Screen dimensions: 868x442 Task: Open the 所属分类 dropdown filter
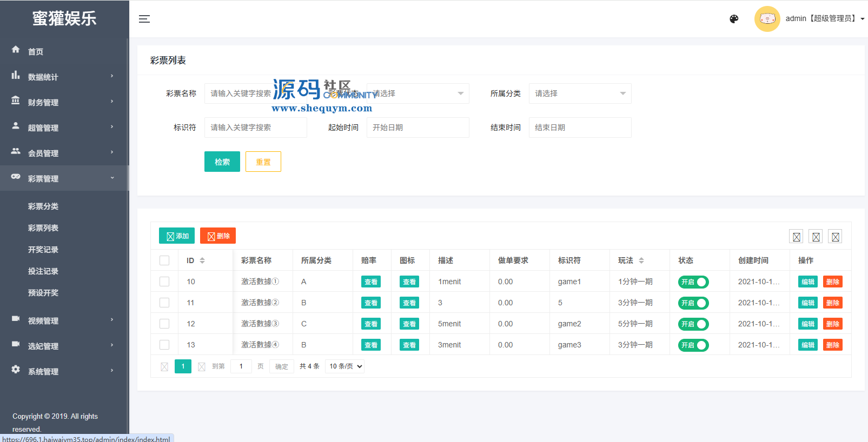click(580, 93)
